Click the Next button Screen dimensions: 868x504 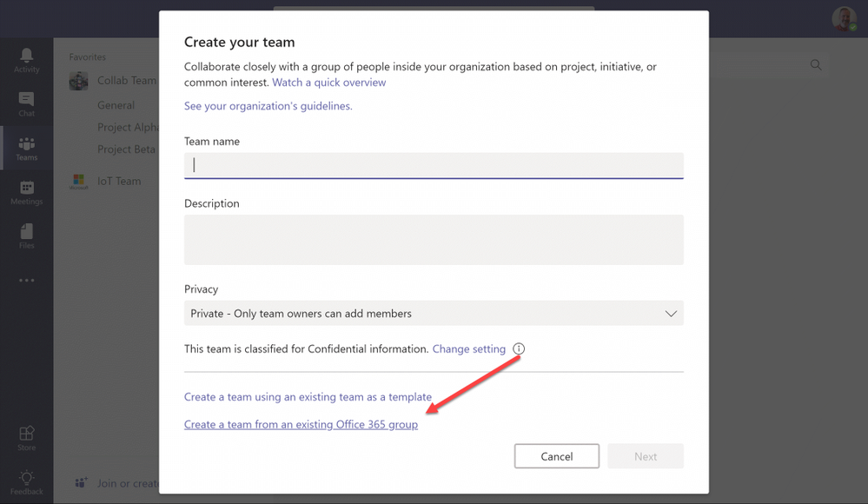(646, 456)
